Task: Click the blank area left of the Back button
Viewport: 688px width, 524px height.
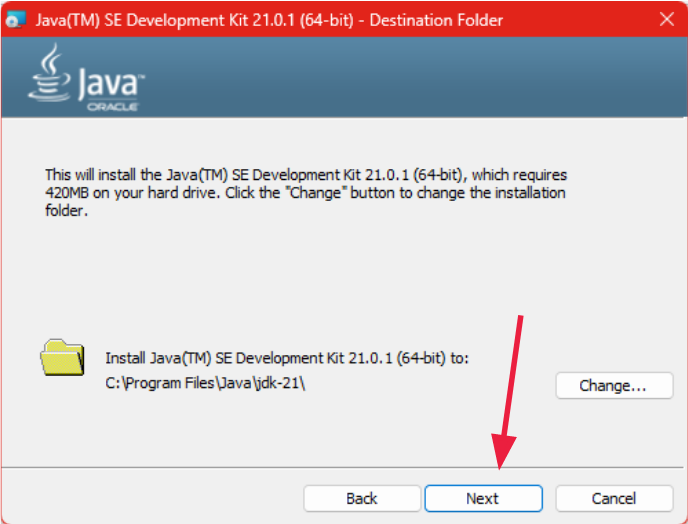Action: pos(150,498)
